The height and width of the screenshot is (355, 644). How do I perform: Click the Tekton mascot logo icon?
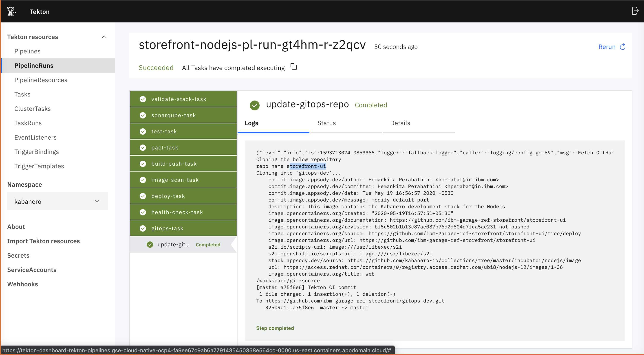tap(11, 11)
